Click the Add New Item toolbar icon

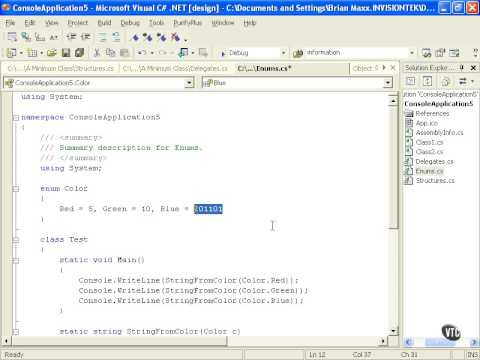tap(32, 53)
